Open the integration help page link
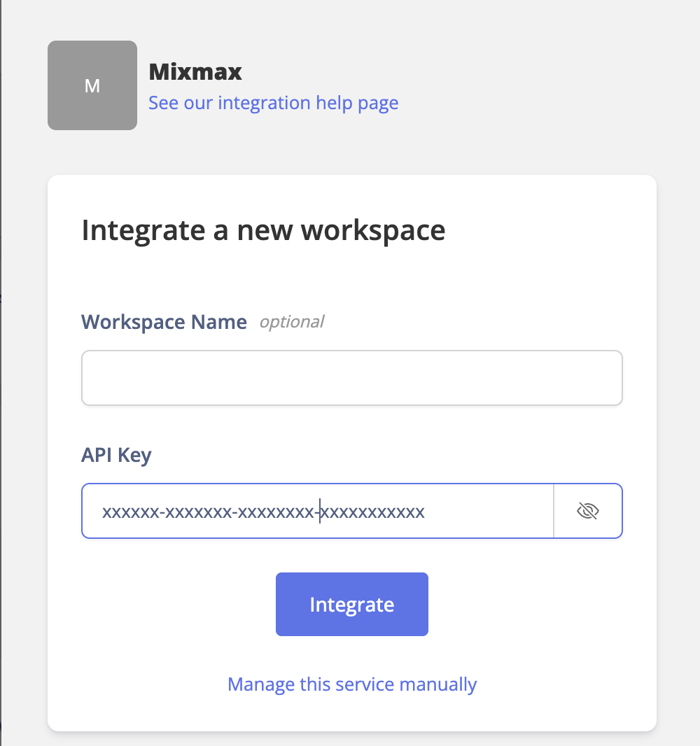The image size is (700, 746). point(274,103)
